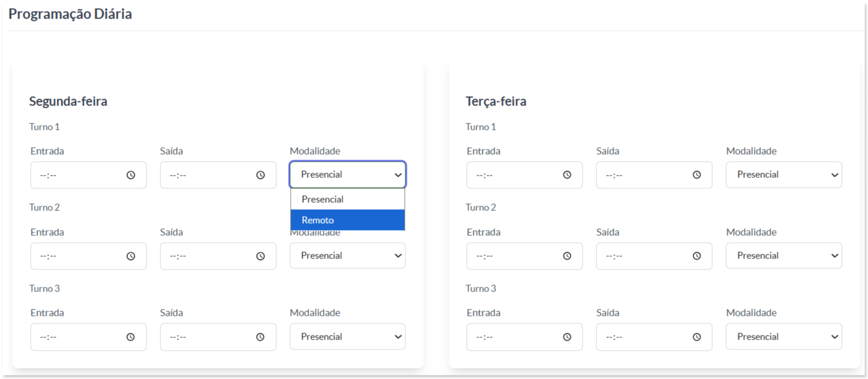Open clock picker for Segunda-feira Turno 2 Saída
The image size is (868, 379).
[x=261, y=256]
